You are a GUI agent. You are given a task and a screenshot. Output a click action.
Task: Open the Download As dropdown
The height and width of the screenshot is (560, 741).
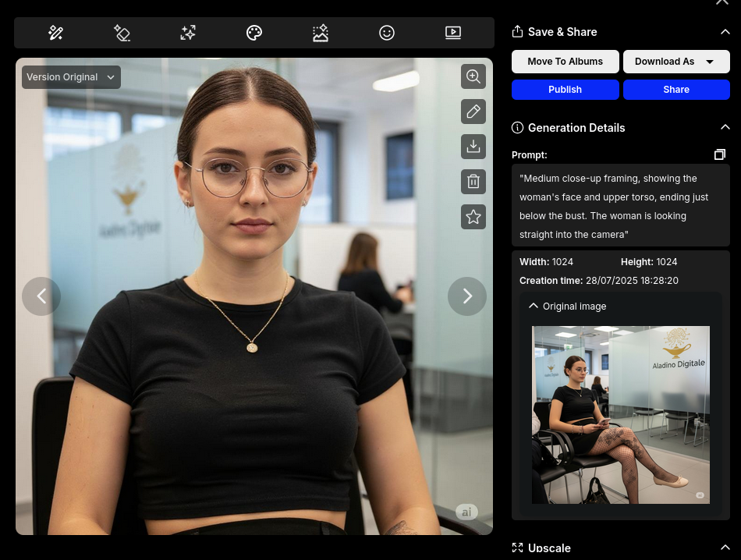click(x=675, y=62)
